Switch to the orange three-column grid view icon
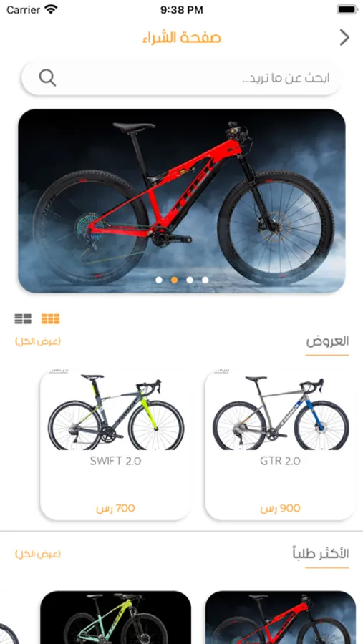The image size is (363, 644). [51, 318]
